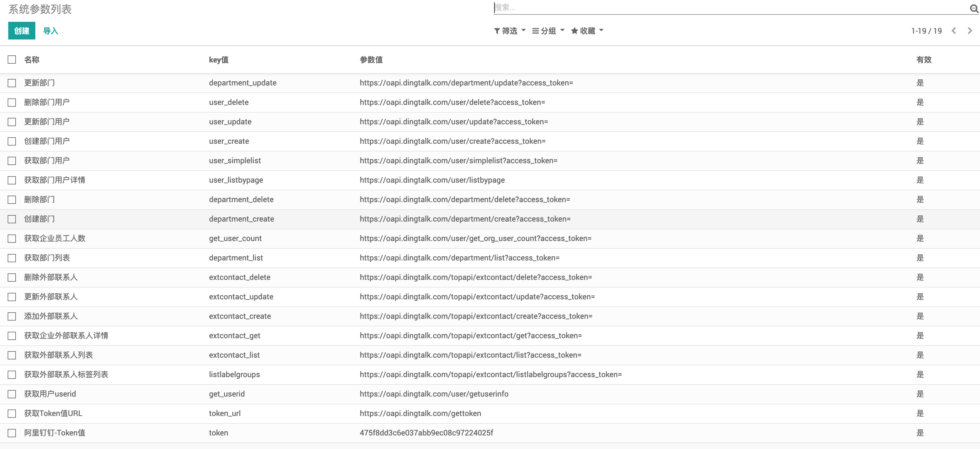Sort by 名称 column header
Image resolution: width=980 pixels, height=449 pixels.
32,60
